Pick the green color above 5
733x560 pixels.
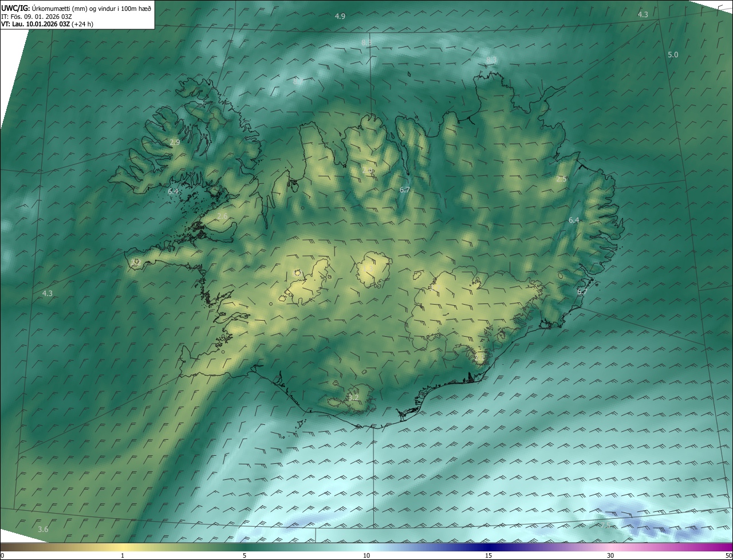[245, 547]
